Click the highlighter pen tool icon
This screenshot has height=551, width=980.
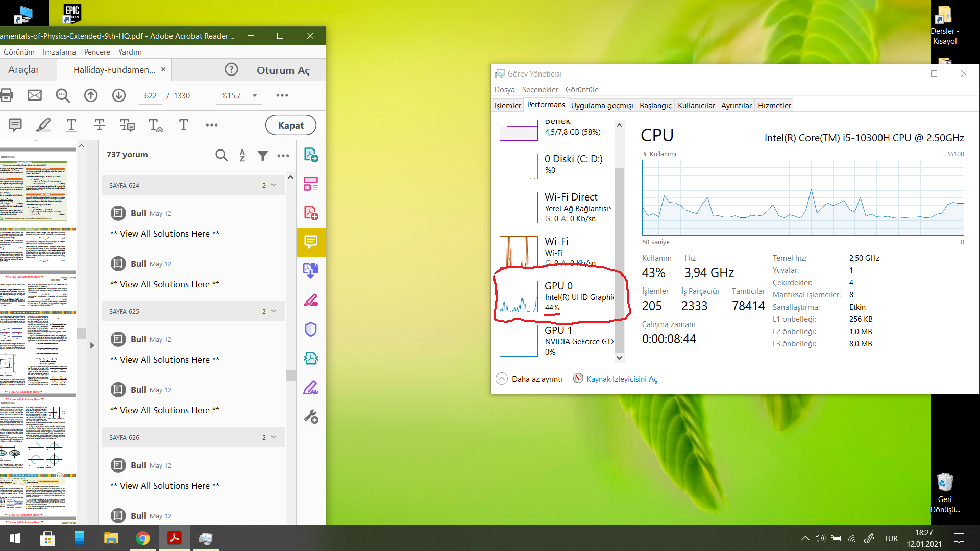(43, 125)
